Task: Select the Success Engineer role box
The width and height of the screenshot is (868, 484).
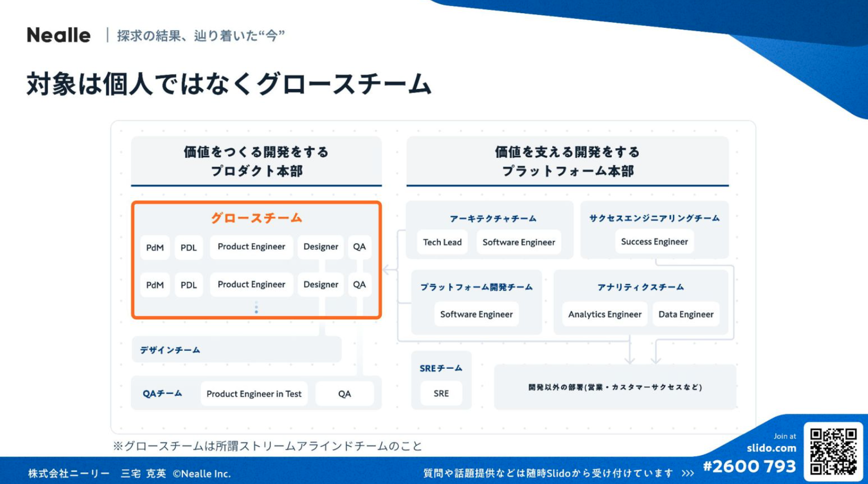Action: coord(654,241)
